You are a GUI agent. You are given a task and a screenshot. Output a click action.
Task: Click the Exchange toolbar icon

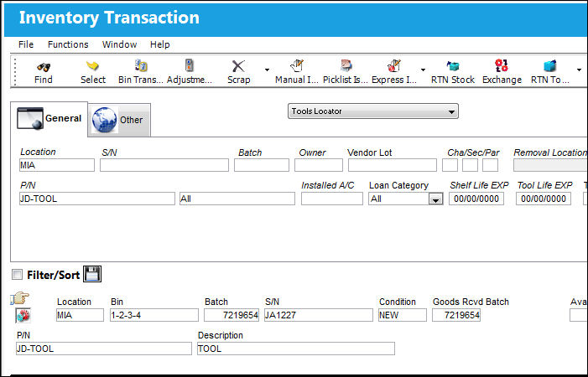coord(502,65)
